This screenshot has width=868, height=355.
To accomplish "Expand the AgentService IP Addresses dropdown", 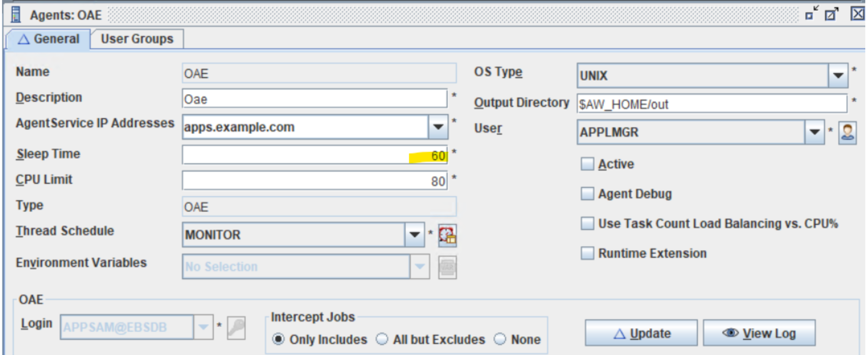I will (x=438, y=127).
